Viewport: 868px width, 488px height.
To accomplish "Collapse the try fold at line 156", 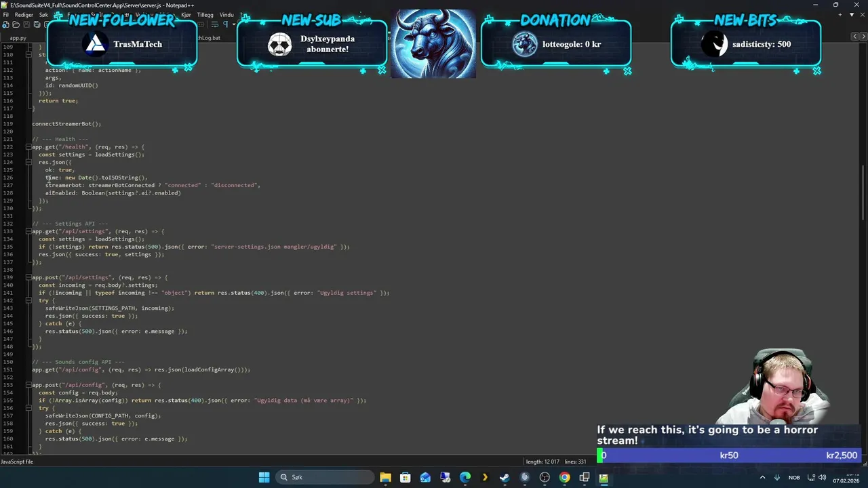I will (x=28, y=408).
